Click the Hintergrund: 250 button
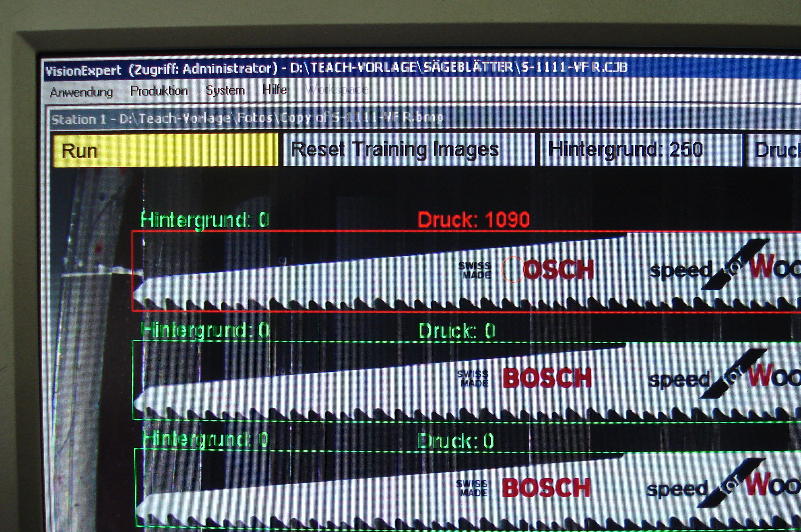Image resolution: width=801 pixels, height=532 pixels. pos(641,149)
